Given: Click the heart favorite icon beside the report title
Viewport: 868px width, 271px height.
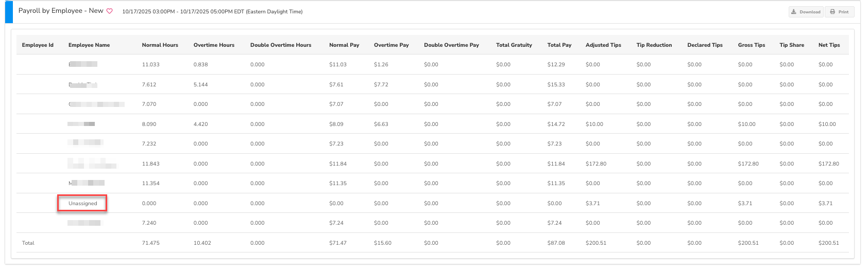Looking at the screenshot, I should click(x=109, y=11).
